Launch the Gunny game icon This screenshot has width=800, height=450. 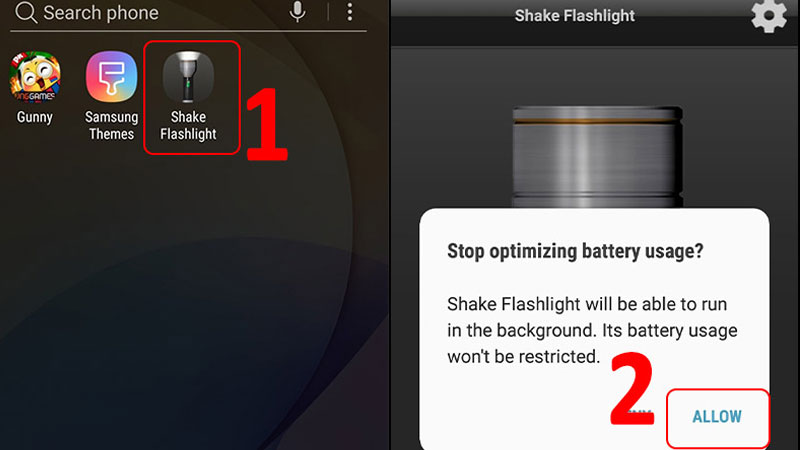click(x=35, y=77)
